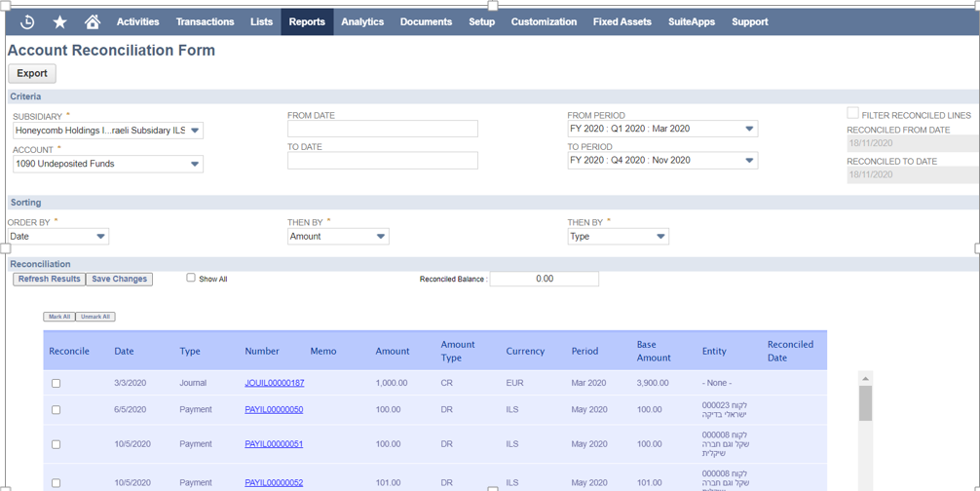Click the Reconcile column header

[69, 351]
